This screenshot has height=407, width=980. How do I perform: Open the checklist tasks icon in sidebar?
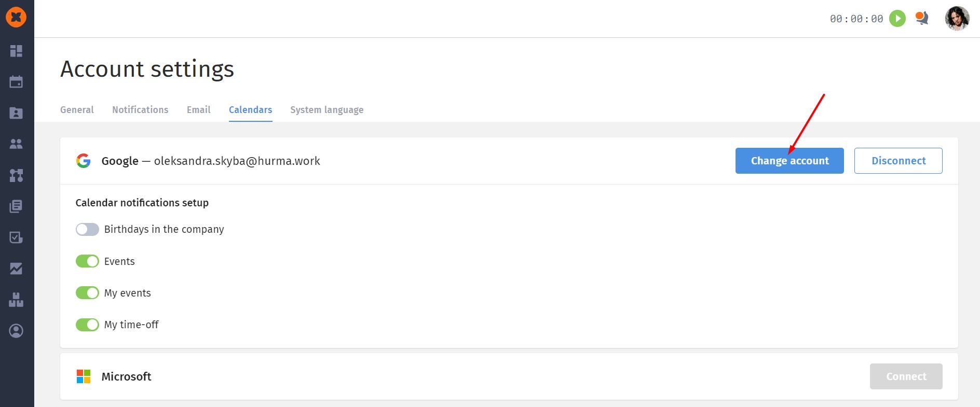click(16, 237)
